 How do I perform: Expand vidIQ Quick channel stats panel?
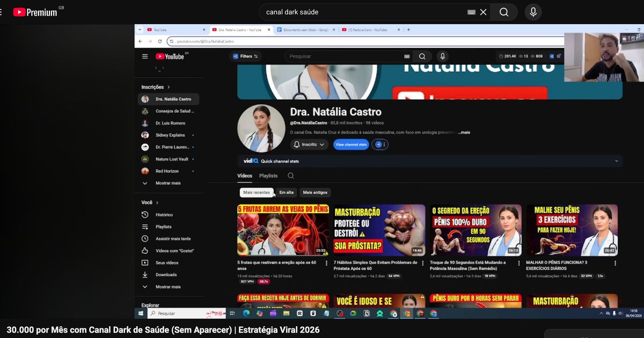[x=616, y=161]
